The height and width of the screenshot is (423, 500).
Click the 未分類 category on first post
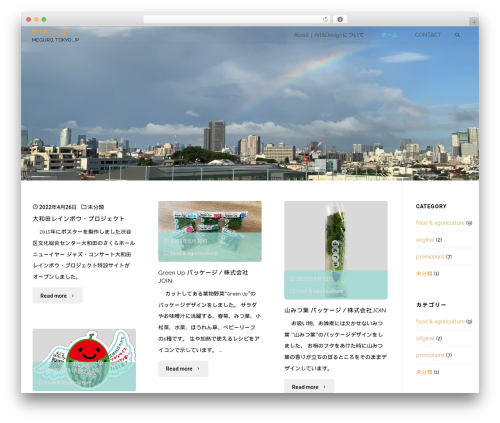pos(96,207)
